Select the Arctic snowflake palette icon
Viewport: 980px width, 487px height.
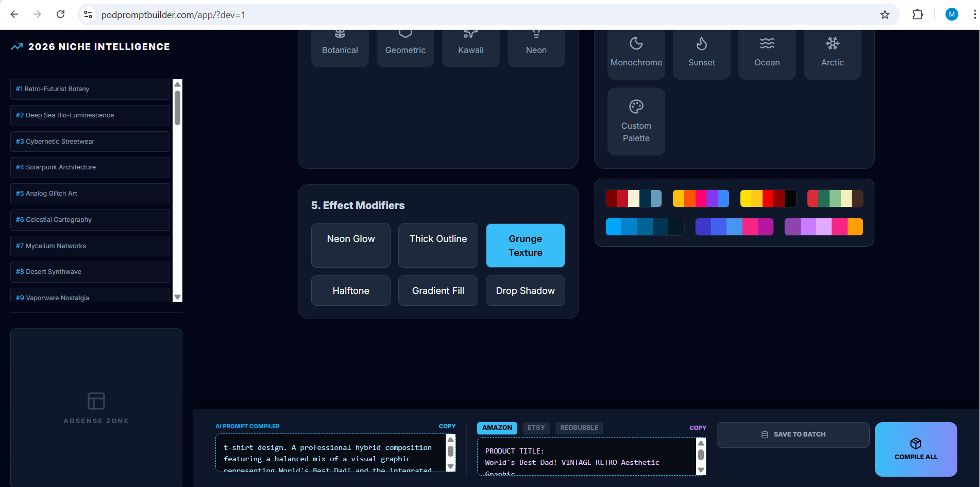(x=832, y=44)
